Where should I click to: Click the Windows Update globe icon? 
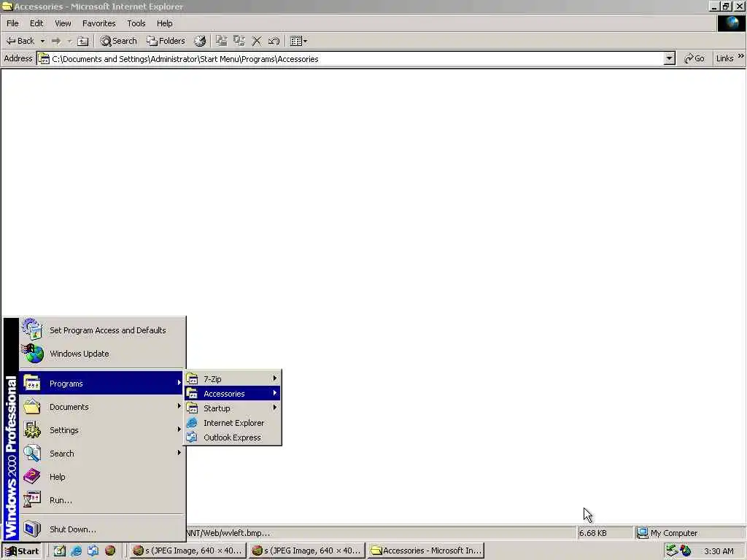[32, 354]
